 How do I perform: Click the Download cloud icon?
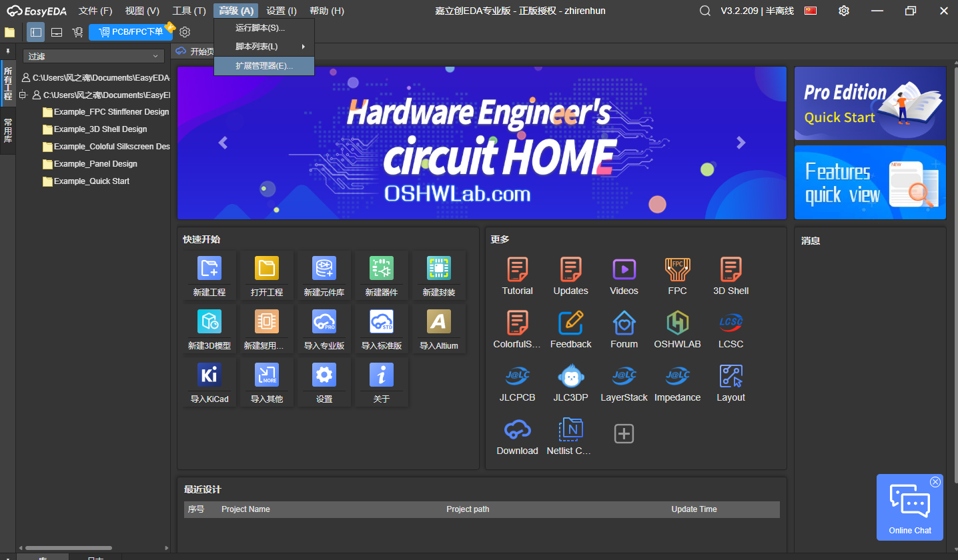518,429
